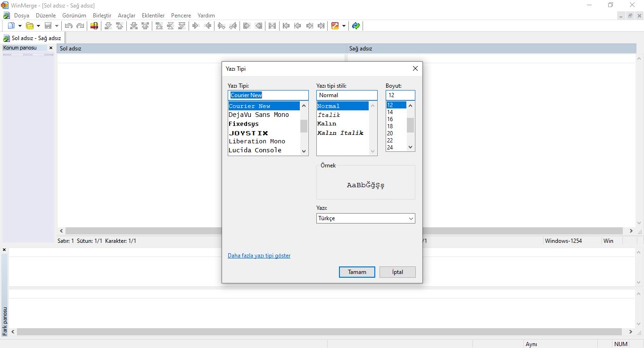Go to Next Difference (down arrow icon)
The image size is (644, 348).
(x=108, y=26)
